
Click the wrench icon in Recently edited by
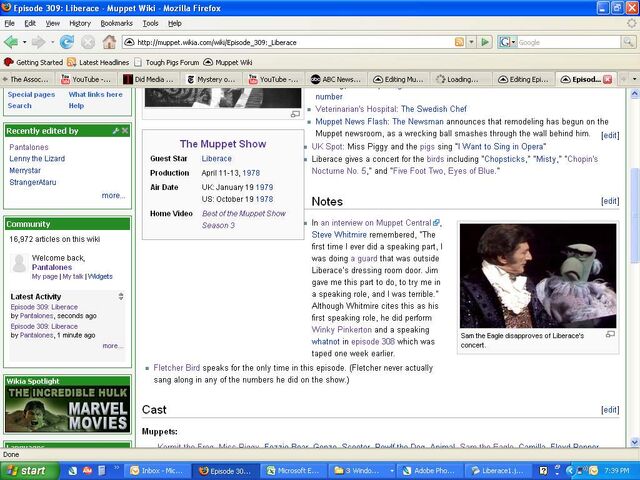point(116,131)
